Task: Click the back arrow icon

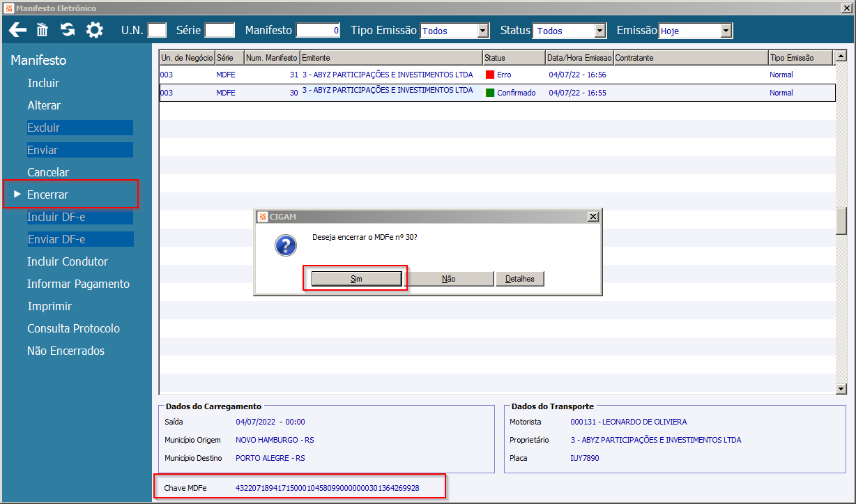Action: pos(17,30)
